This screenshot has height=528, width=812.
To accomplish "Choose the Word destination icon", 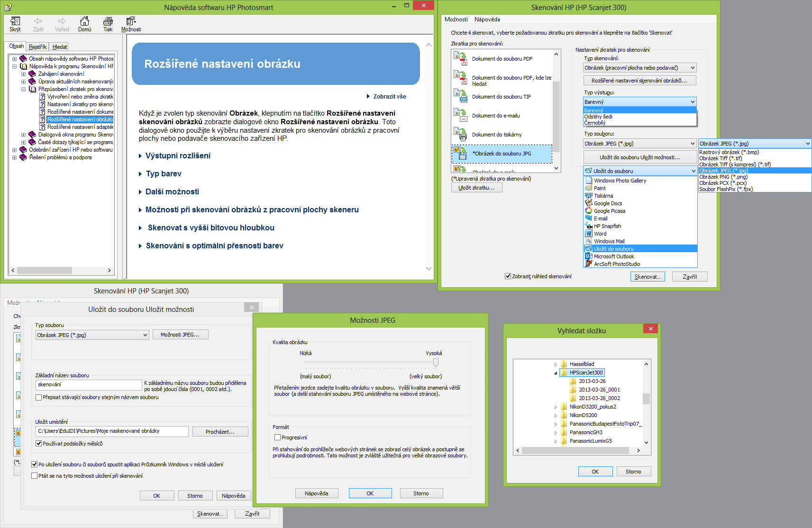I will pos(589,234).
